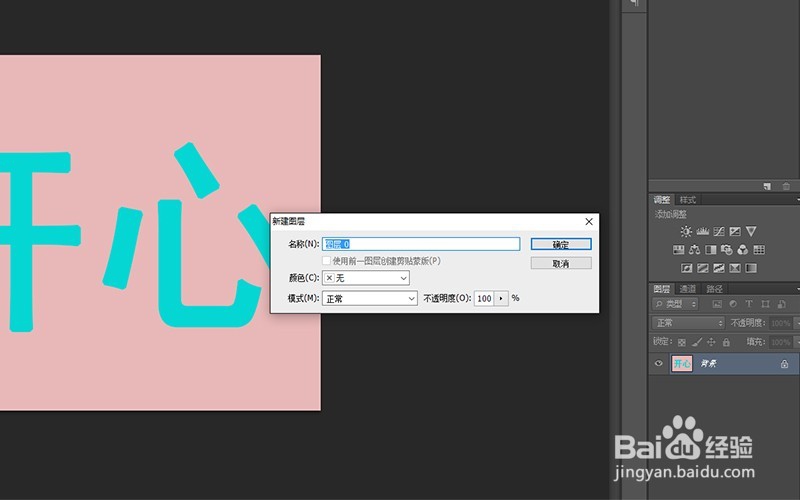The height and width of the screenshot is (500, 800).
Task: Add a Levels adjustment
Action: (x=703, y=232)
